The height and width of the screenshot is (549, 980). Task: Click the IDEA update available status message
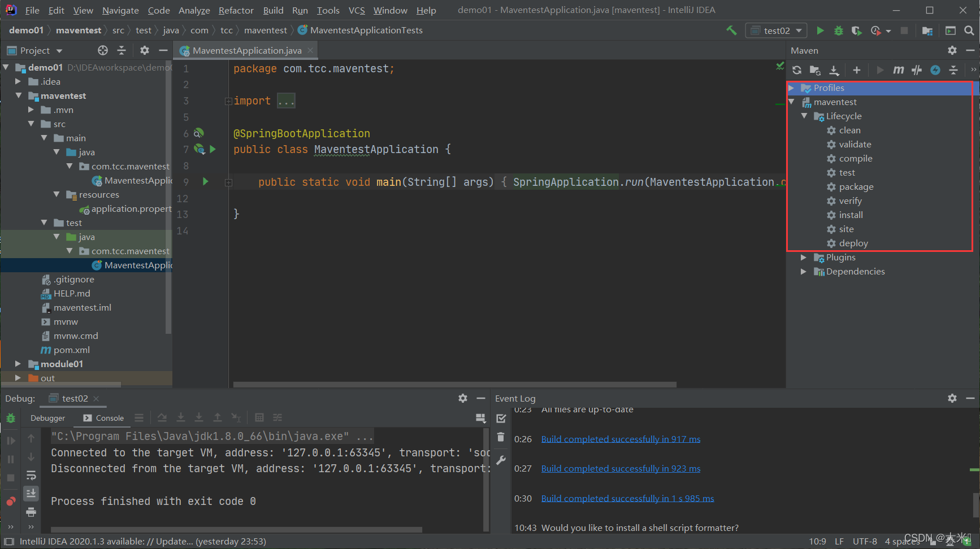(x=143, y=541)
